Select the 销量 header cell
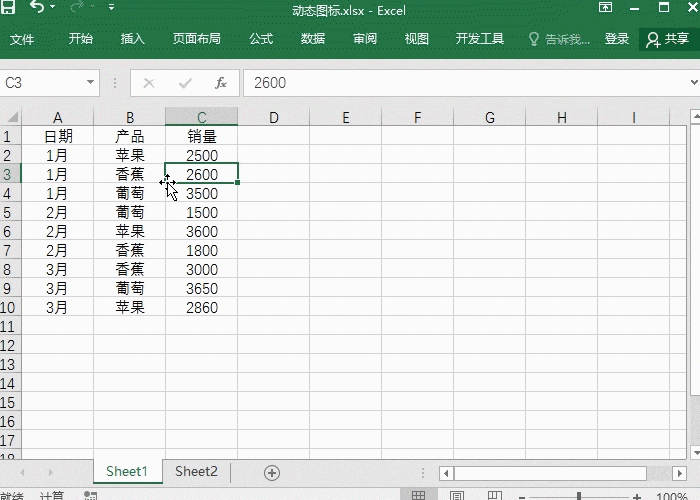Screen dimensions: 700x500 pyautogui.click(x=202, y=136)
